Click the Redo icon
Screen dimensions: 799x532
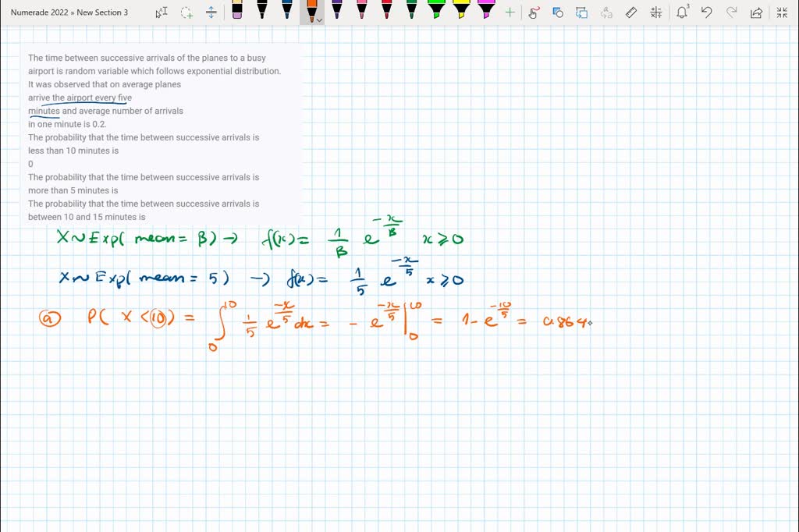coord(732,12)
